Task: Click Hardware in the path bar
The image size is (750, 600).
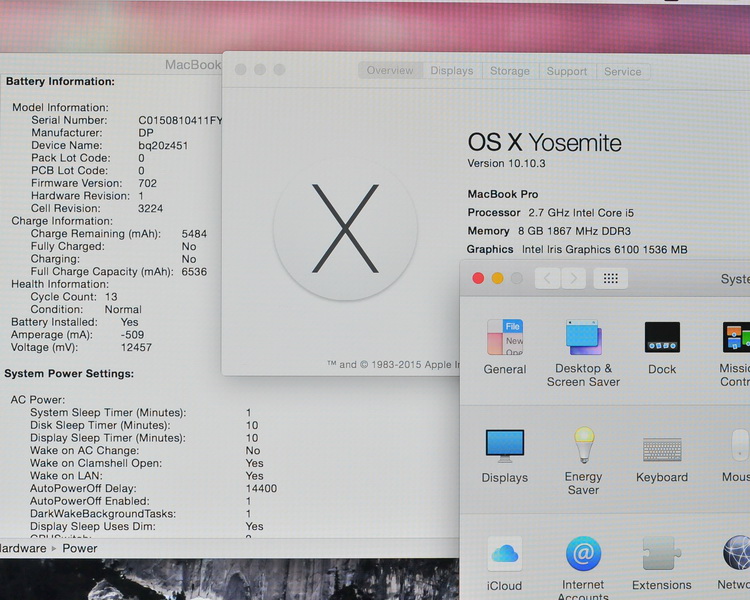Action: [23, 548]
